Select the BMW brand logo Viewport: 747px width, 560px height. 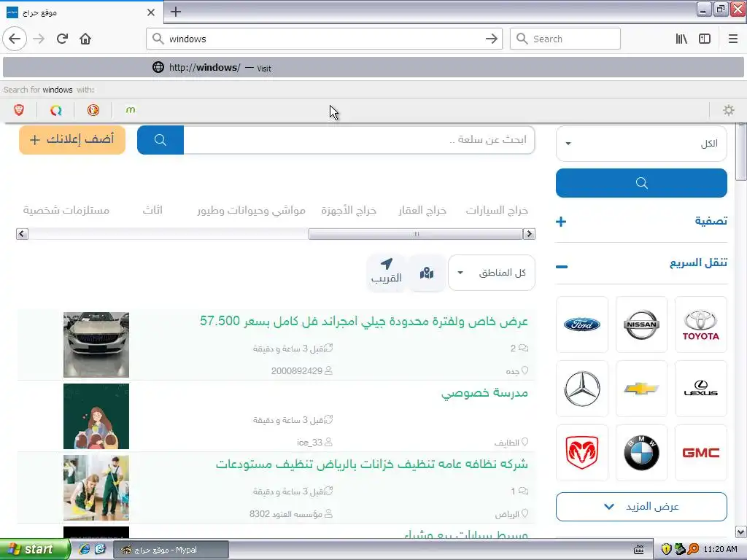tap(641, 452)
